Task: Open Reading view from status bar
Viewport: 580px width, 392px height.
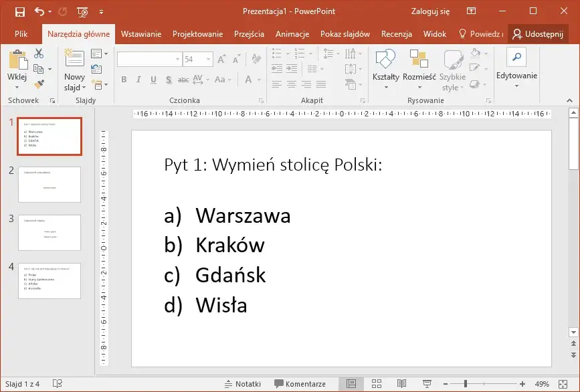Action: point(401,383)
